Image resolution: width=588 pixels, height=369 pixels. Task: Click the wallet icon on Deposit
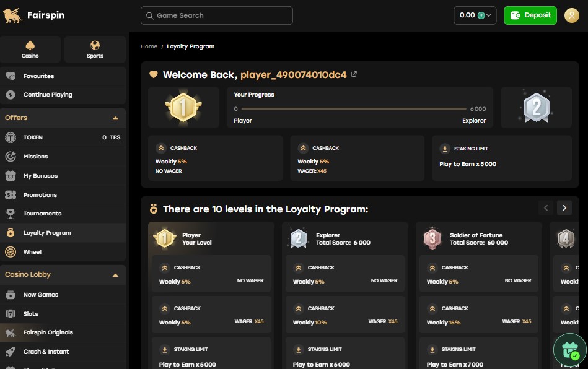pos(516,15)
